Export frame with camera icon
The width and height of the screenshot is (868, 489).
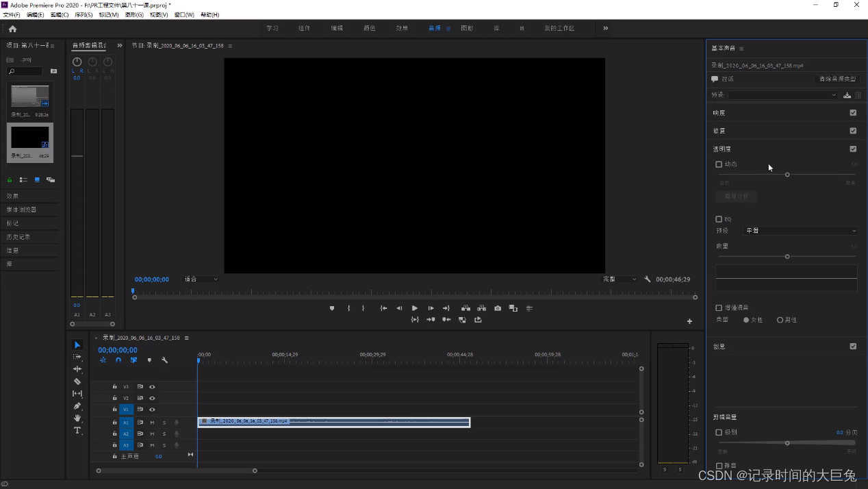coord(498,308)
